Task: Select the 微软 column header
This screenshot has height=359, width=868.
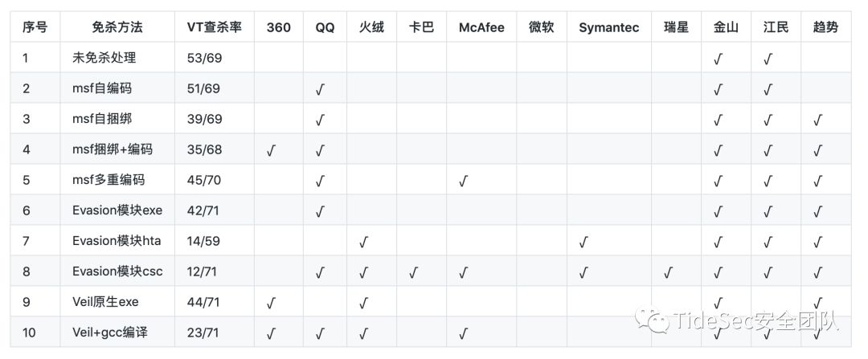Action: pyautogui.click(x=541, y=27)
